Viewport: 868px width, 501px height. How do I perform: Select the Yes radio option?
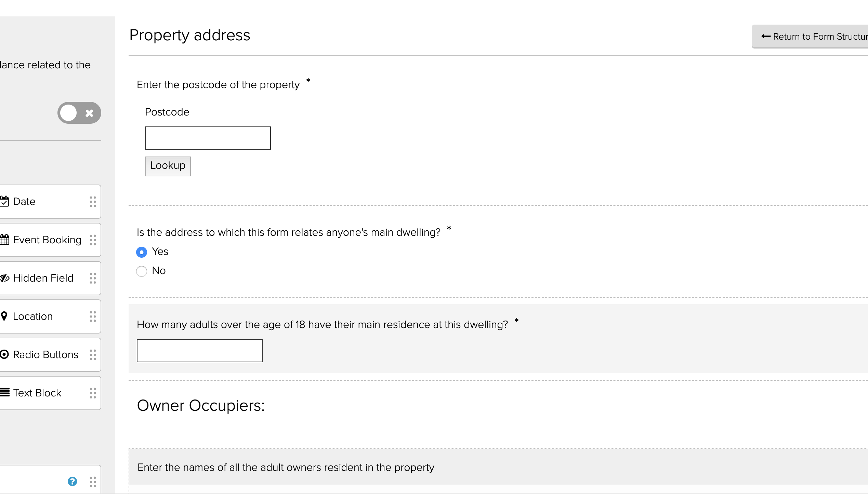click(142, 252)
